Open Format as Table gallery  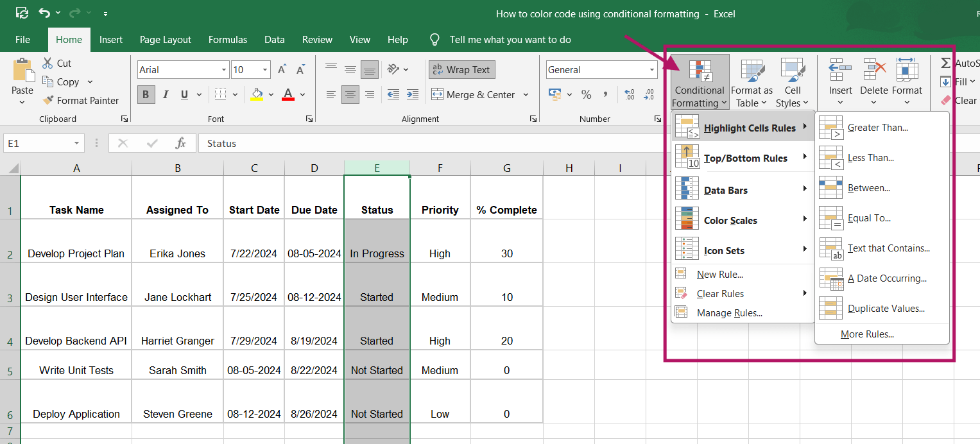tap(751, 82)
